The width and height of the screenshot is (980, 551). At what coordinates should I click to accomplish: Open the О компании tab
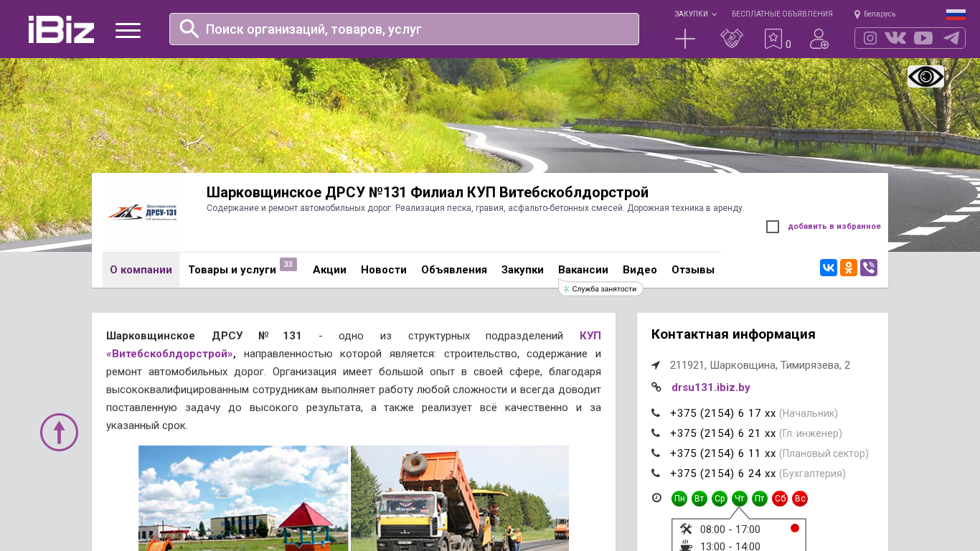141,270
